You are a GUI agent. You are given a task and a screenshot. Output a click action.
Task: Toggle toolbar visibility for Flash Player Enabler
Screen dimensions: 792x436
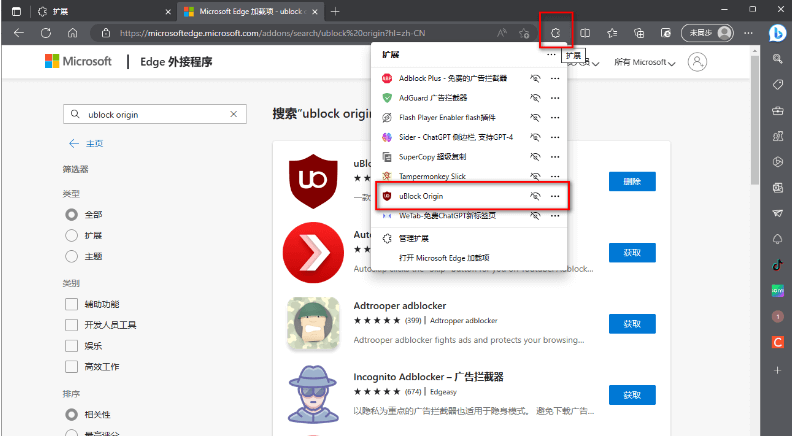pyautogui.click(x=535, y=117)
